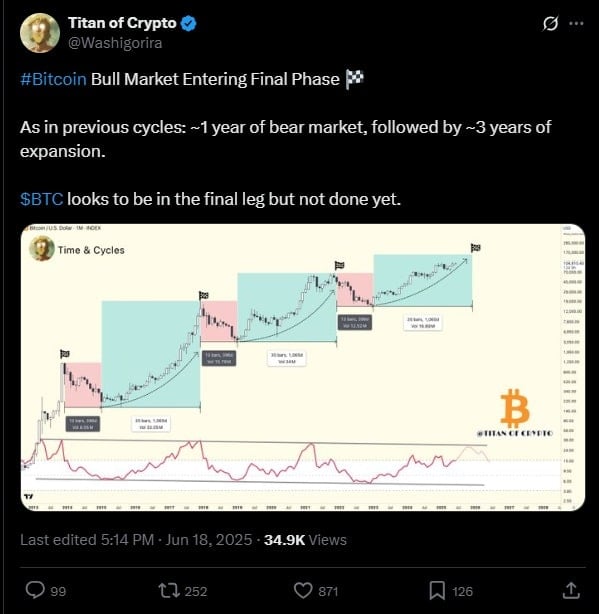
Task: Click the 871 likes count
Action: 328,591
